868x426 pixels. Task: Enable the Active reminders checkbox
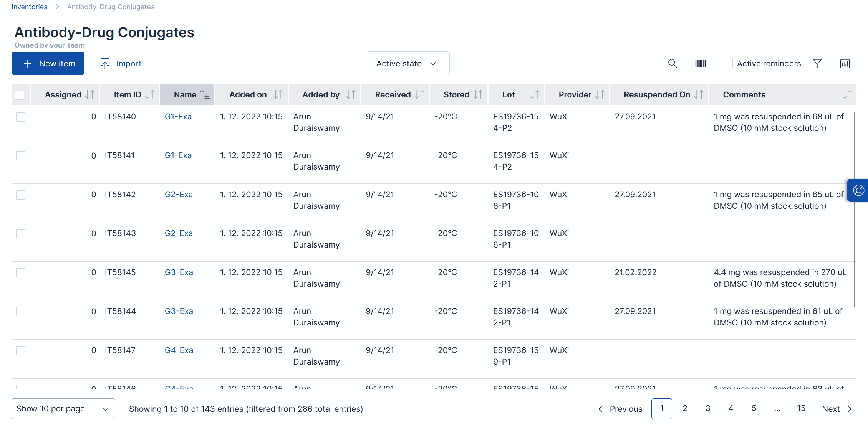click(x=728, y=64)
